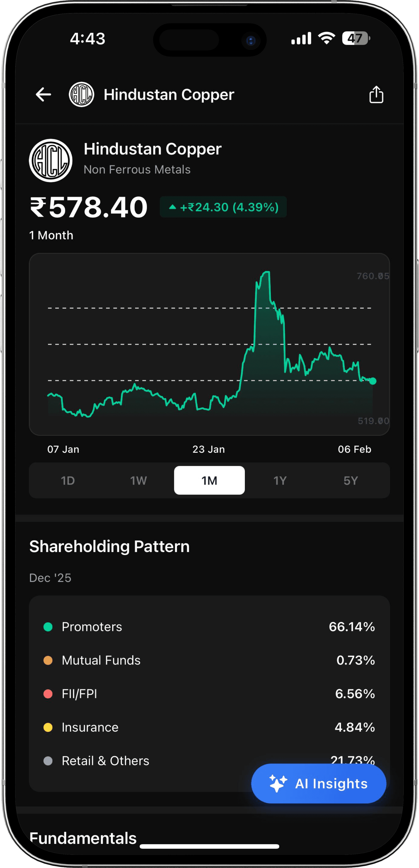Expand the Shareholding Pattern section
Viewport: 419px width, 868px height.
tap(109, 546)
